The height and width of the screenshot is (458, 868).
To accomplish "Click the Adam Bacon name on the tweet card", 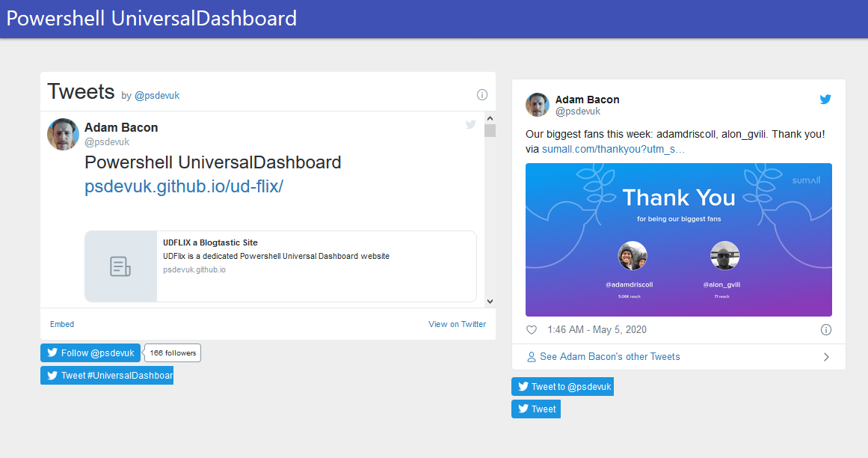I will (x=588, y=100).
